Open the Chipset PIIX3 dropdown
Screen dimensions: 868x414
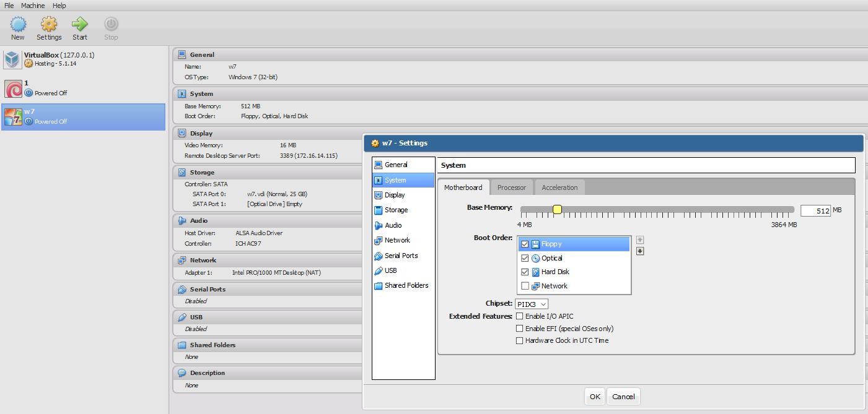click(532, 304)
